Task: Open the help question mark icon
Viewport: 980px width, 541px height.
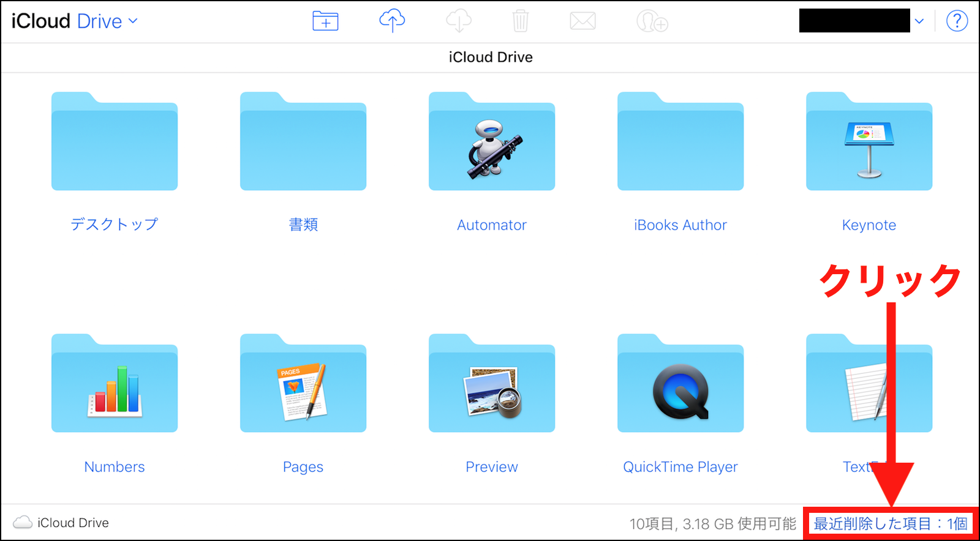Action: [x=957, y=21]
